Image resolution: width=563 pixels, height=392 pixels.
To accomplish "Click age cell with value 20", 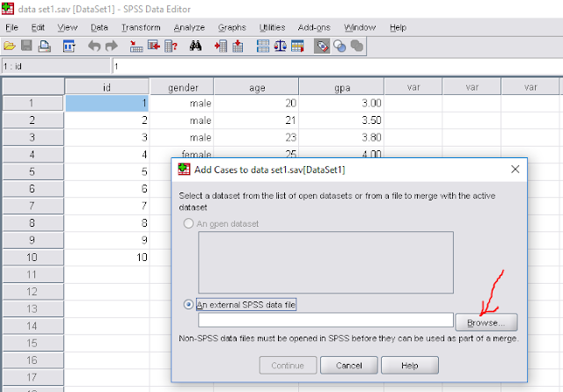I will click(256, 104).
